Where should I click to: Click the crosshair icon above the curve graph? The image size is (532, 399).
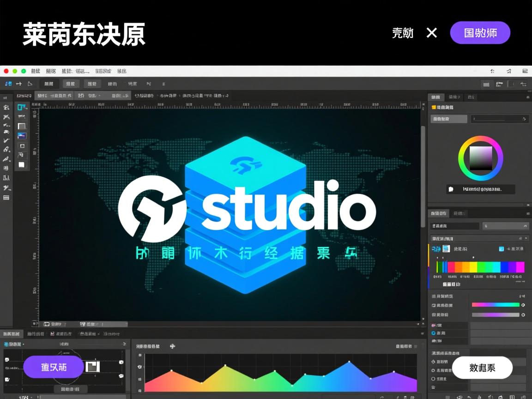tap(172, 345)
